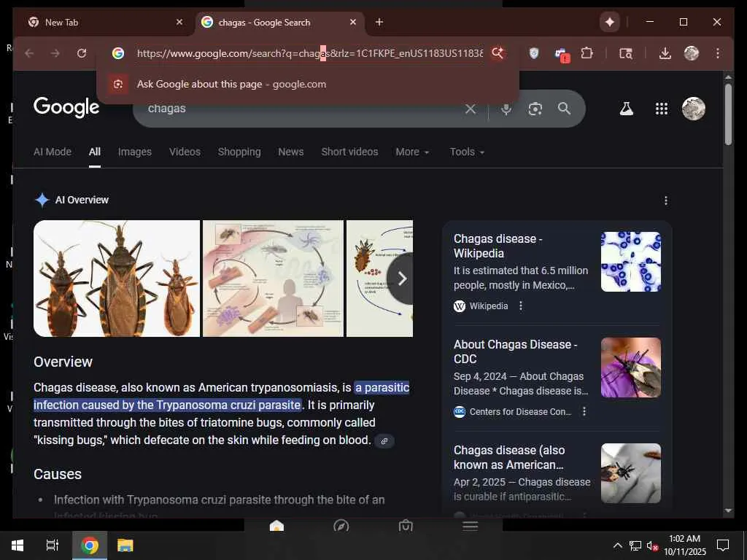Open the Gemini sparkle button in the title bar

[x=610, y=22]
